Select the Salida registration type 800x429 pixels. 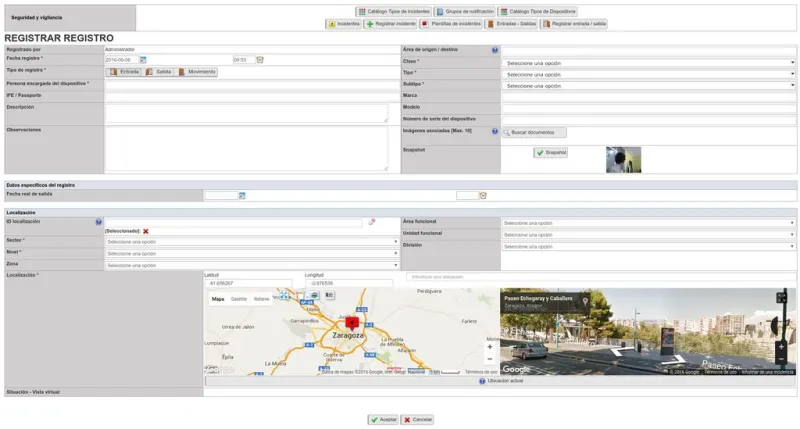(159, 72)
